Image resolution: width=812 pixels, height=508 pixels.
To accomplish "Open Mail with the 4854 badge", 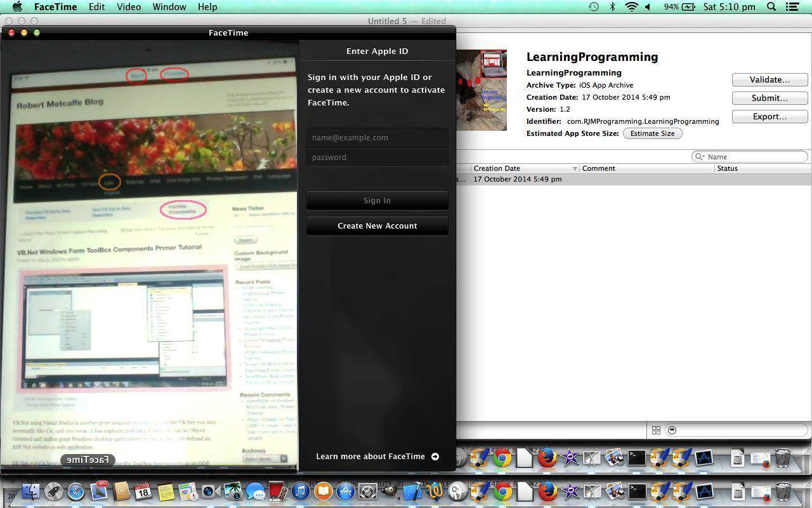I will pos(98,491).
